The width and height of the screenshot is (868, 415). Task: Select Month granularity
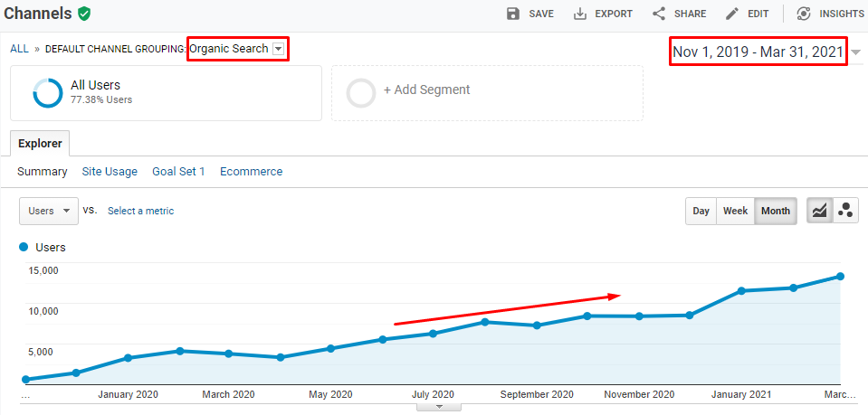point(776,211)
